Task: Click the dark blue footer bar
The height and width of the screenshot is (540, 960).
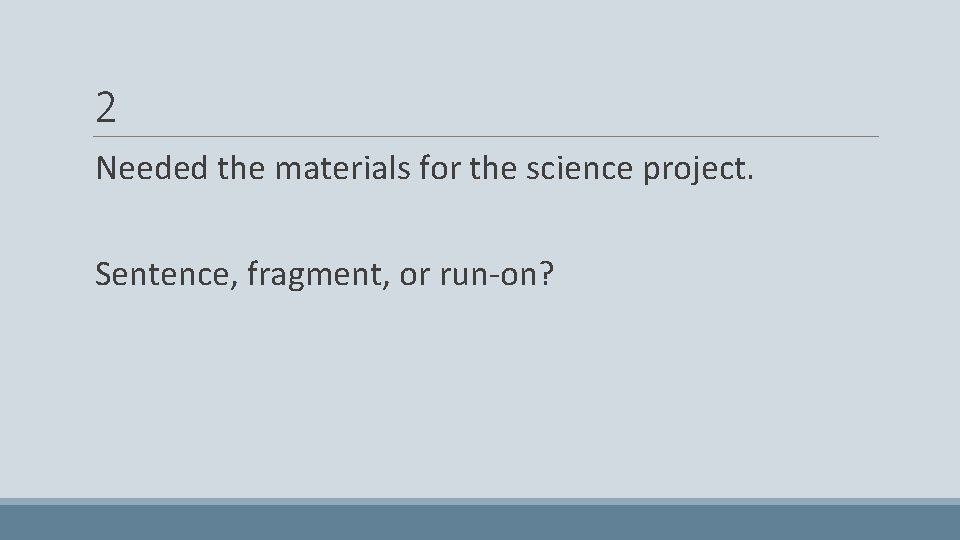Action: 480,522
